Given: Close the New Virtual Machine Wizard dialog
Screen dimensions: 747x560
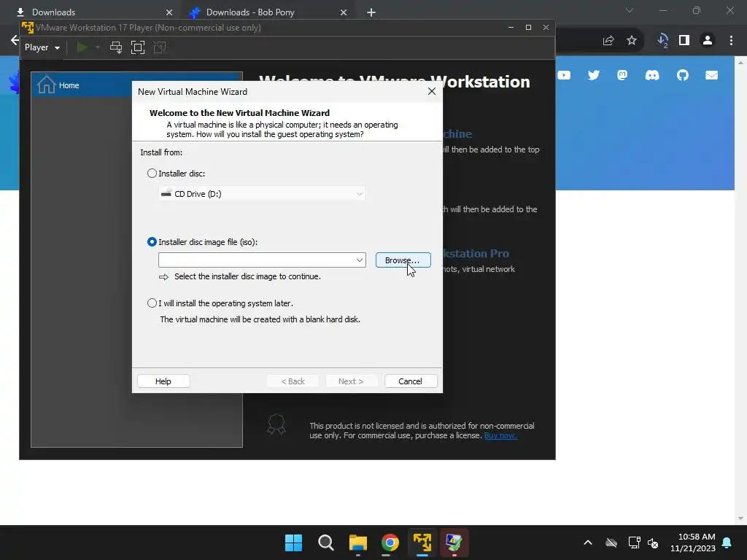Looking at the screenshot, I should pos(432,91).
